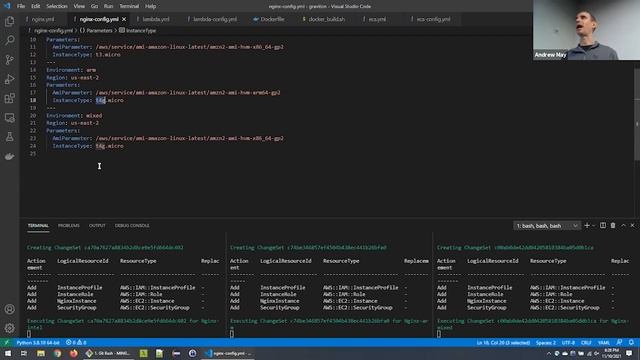
Task: Open the Manage gear icon
Action: coord(9,328)
